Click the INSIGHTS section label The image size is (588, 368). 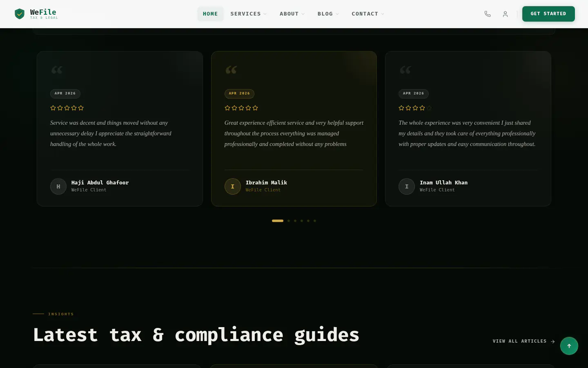[x=61, y=314]
